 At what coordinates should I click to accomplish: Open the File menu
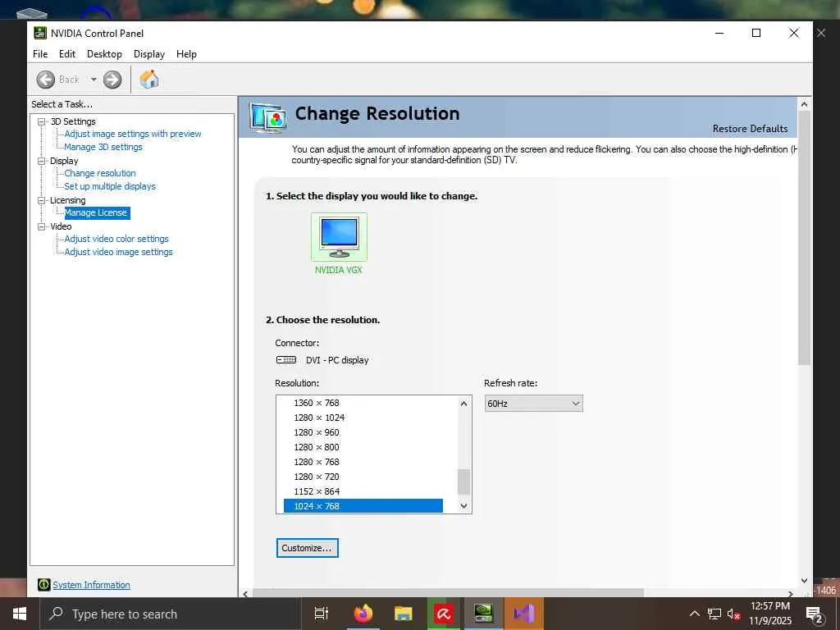pos(40,54)
